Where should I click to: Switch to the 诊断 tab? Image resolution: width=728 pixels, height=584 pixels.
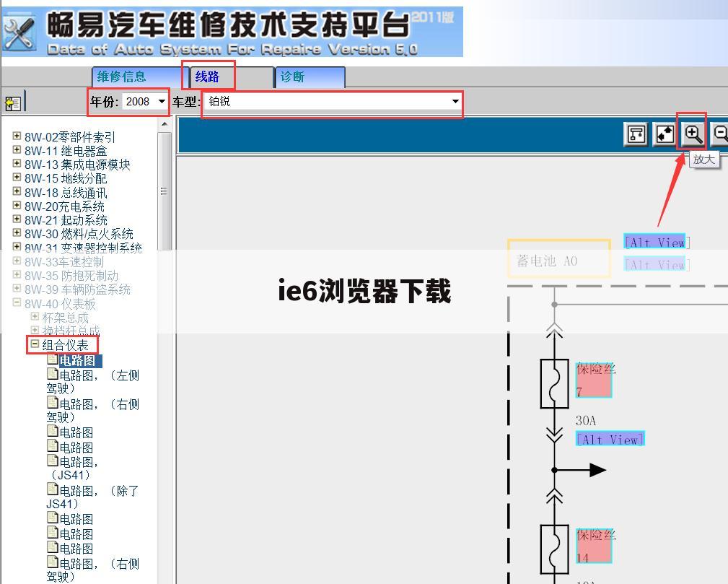[310, 77]
